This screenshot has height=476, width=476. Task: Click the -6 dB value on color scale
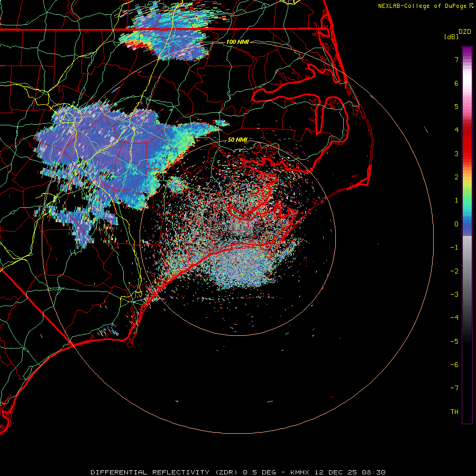[x=454, y=365]
